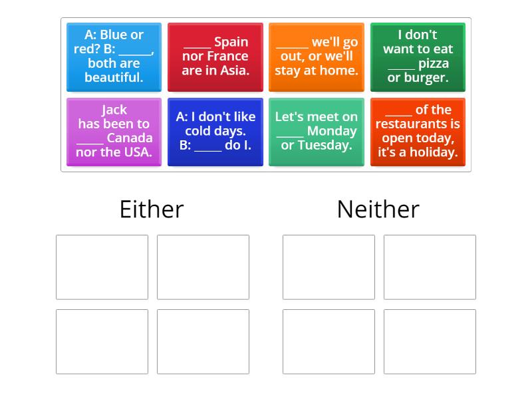Select the blue "I don't like cold days" card
The width and height of the screenshot is (532, 399).
click(215, 131)
